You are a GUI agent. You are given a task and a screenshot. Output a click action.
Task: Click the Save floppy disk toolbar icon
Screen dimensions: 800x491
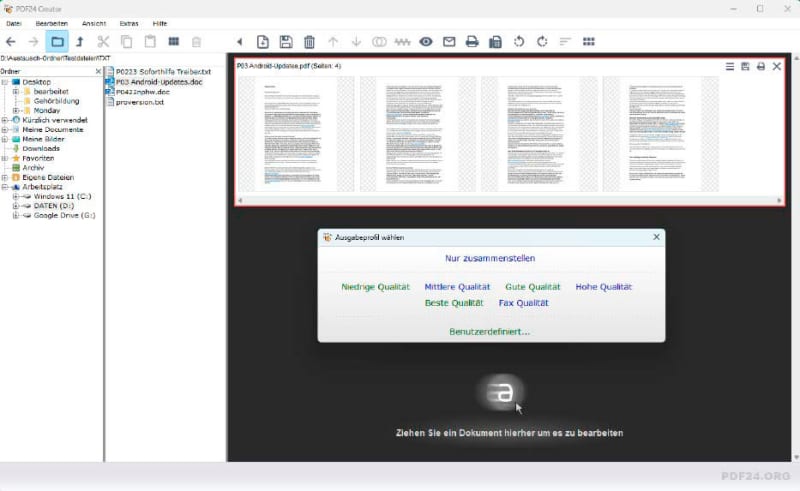(286, 42)
